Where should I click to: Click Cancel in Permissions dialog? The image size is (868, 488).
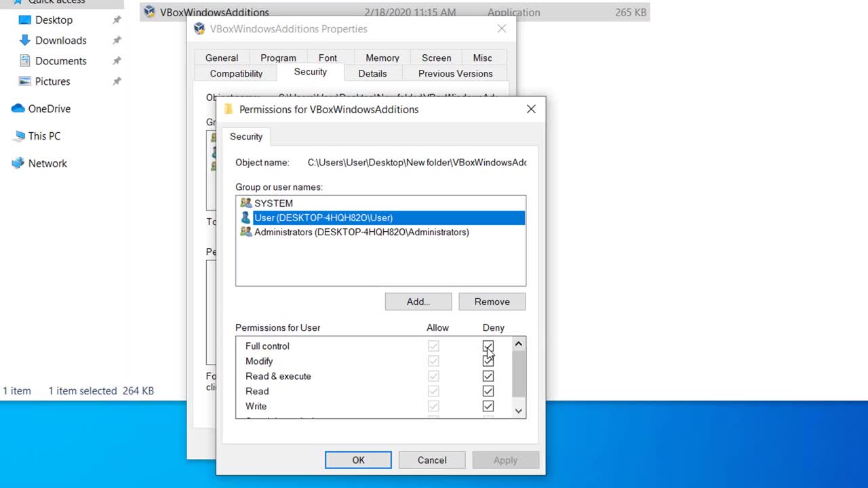[432, 460]
